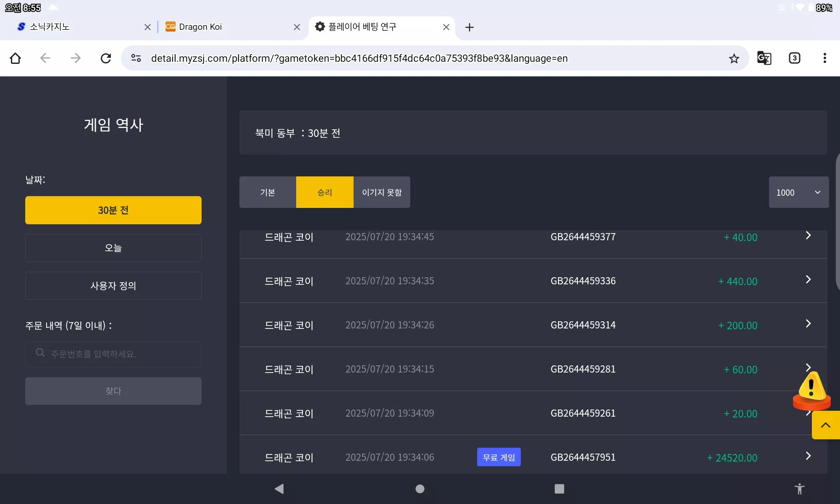
Task: Open site info icon in address bar
Action: point(136,58)
